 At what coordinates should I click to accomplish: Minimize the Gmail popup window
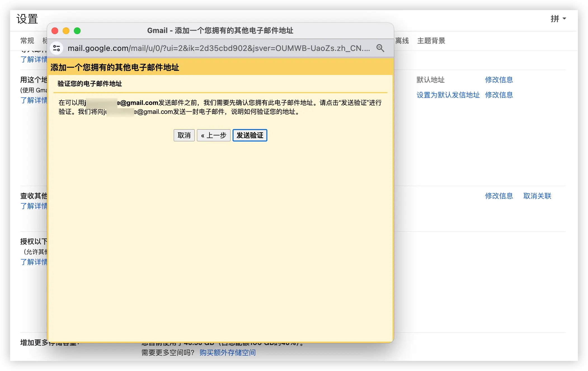pos(66,31)
